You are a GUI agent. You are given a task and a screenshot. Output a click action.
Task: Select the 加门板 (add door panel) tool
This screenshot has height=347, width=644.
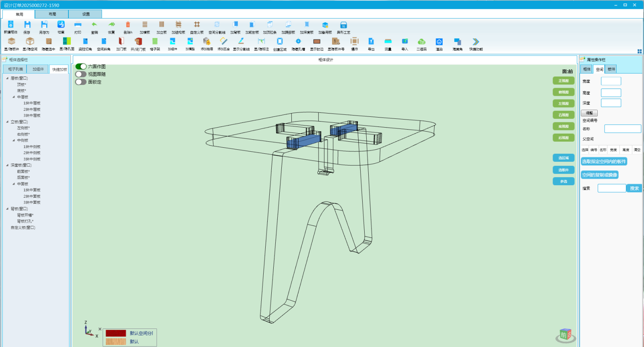[121, 41]
